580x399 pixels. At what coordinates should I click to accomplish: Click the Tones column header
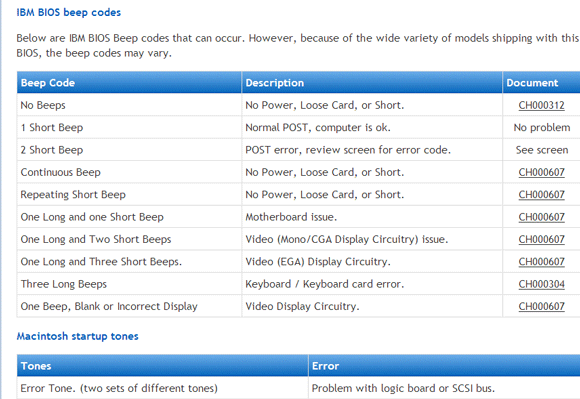click(162, 366)
